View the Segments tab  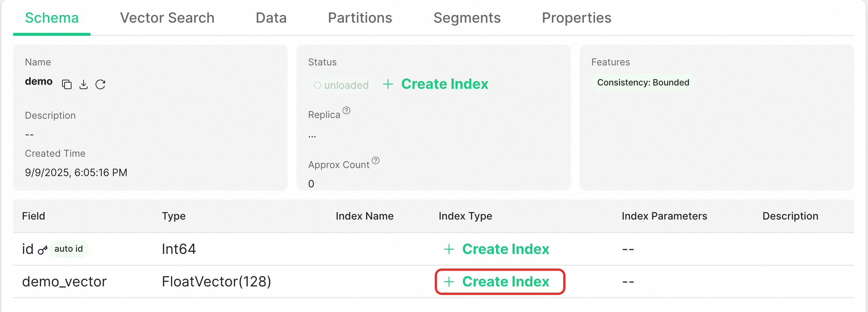(467, 18)
